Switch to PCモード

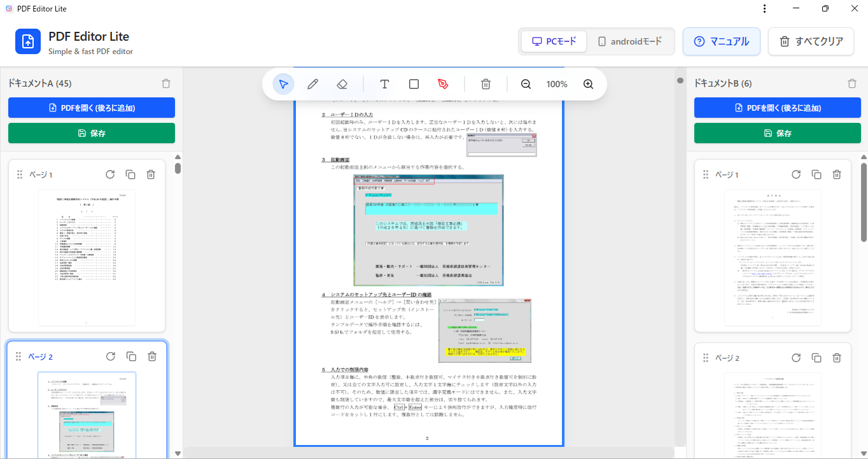pos(554,41)
